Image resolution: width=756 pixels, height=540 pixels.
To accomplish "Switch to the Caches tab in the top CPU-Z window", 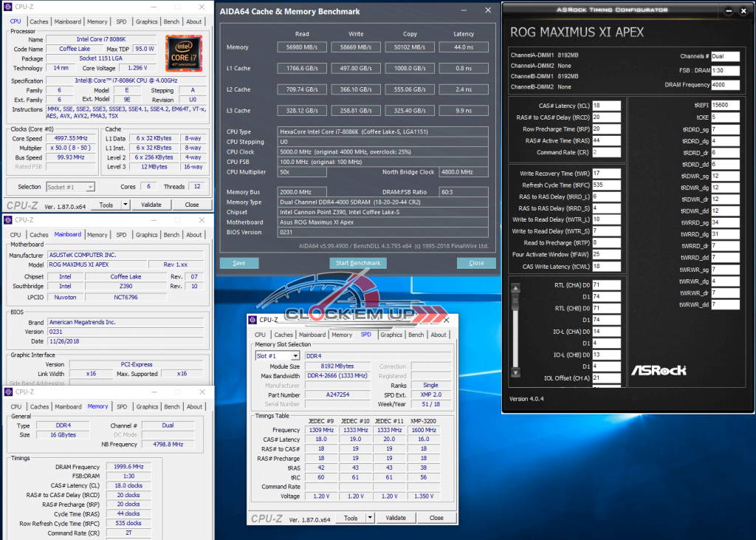I will tap(39, 21).
